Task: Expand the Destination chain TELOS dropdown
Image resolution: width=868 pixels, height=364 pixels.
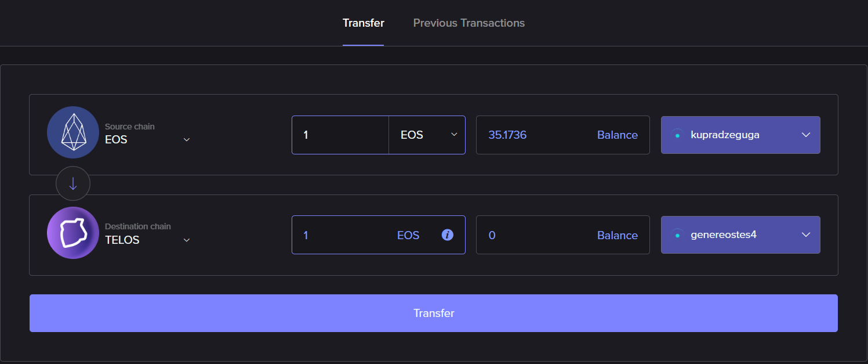Action: (x=187, y=240)
